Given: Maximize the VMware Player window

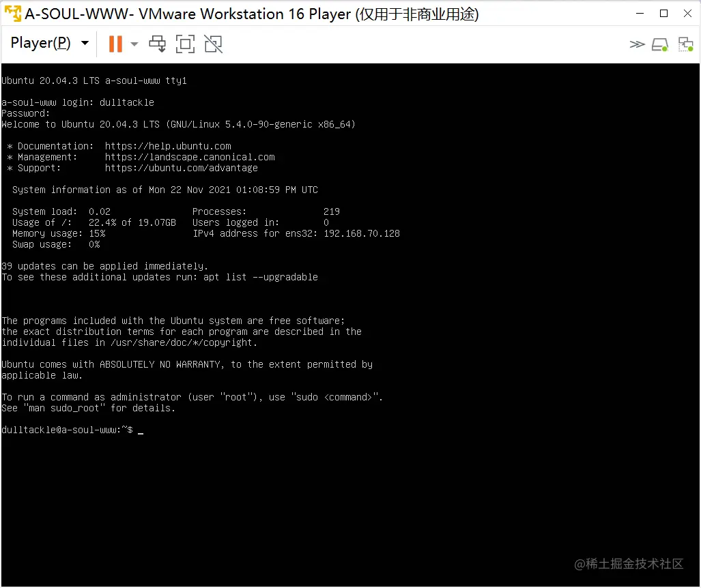Looking at the screenshot, I should coord(663,14).
